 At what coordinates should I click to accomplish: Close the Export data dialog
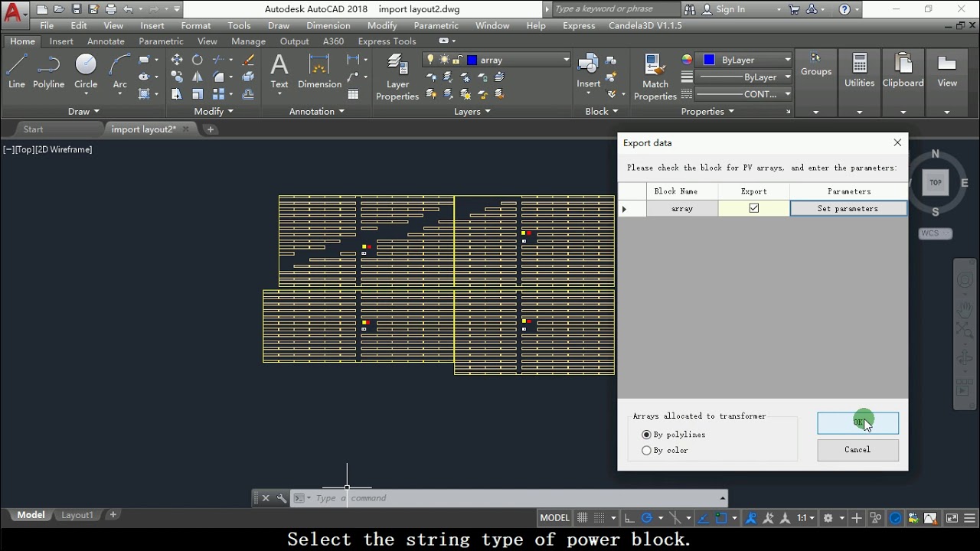point(897,142)
